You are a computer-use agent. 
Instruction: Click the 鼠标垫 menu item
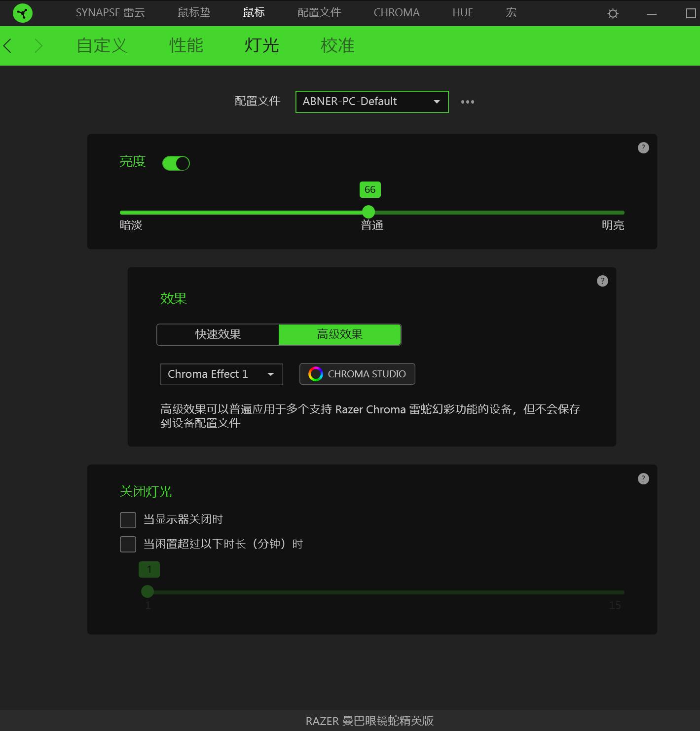(x=193, y=13)
